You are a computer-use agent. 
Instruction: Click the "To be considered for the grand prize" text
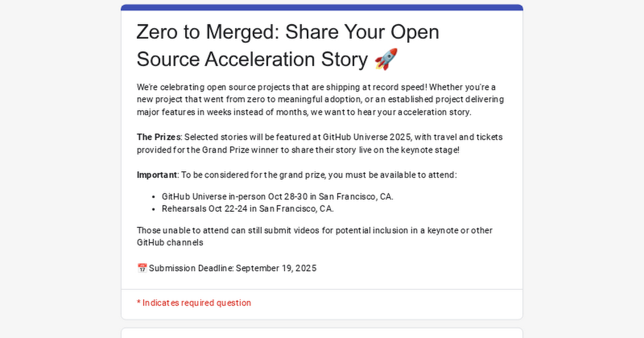[x=319, y=175]
